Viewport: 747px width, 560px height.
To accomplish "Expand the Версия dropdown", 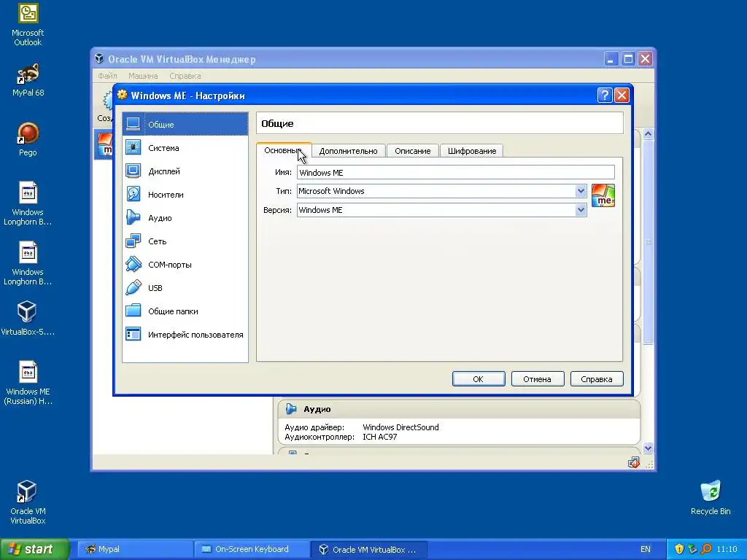I will 580,210.
